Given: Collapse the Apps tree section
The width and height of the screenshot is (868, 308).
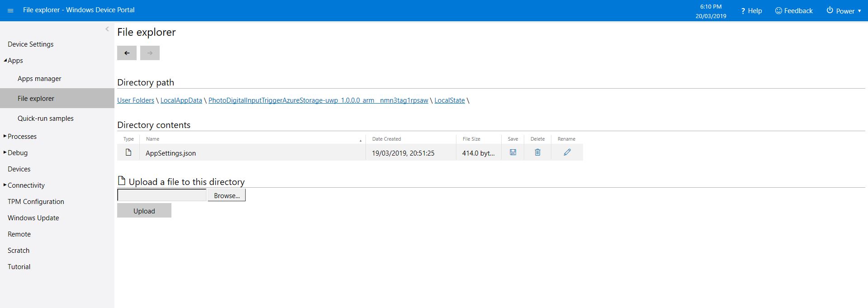Looking at the screenshot, I should click(5, 60).
